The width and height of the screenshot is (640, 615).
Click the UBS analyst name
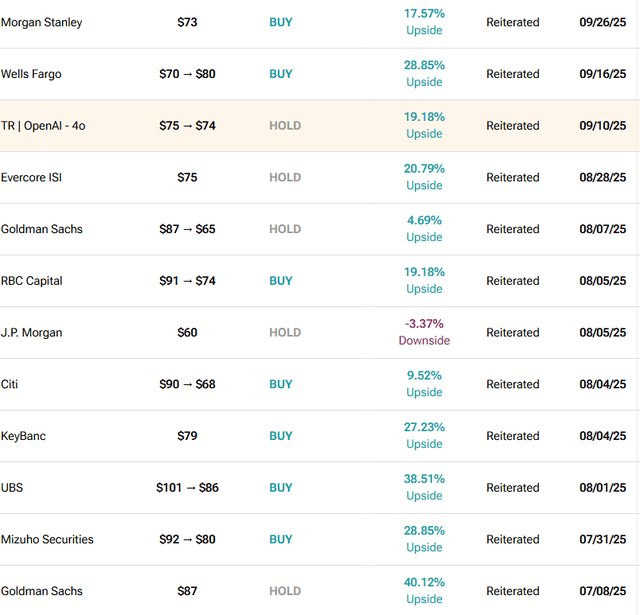(13, 488)
